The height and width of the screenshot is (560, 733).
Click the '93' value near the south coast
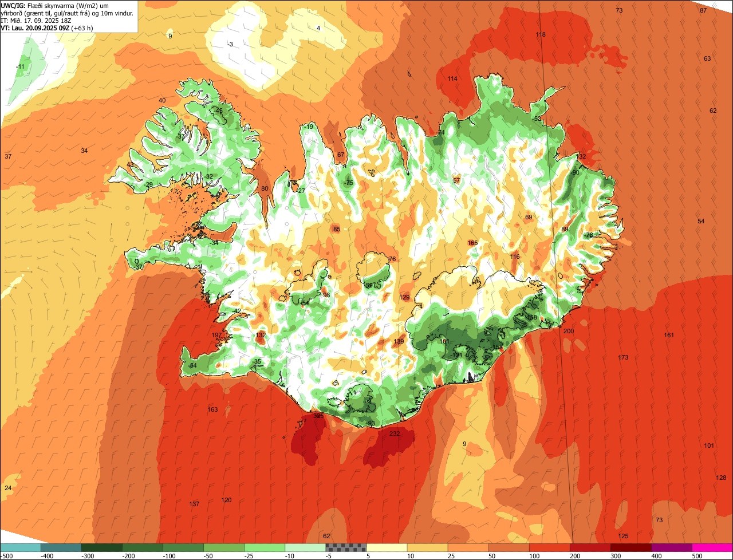point(371,424)
